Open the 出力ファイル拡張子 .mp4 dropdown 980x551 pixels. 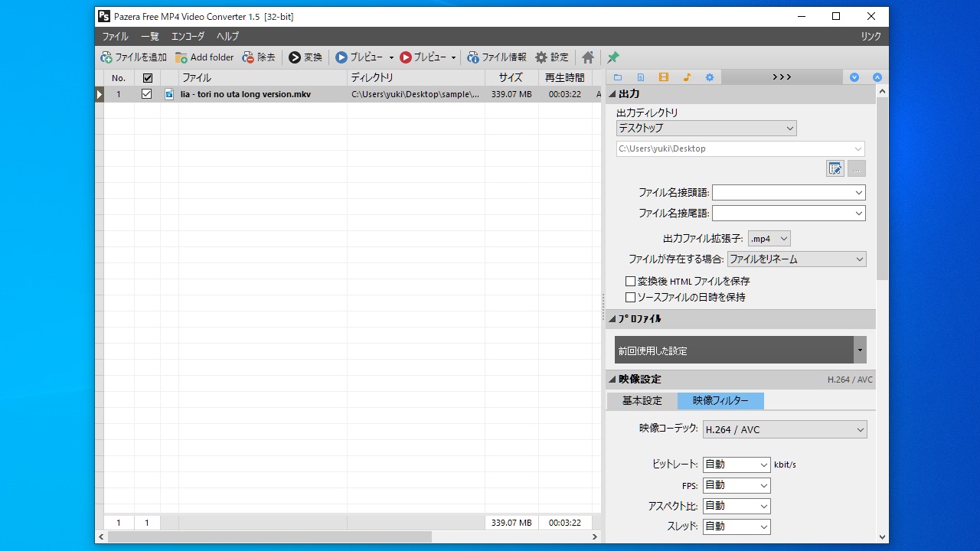pos(769,239)
